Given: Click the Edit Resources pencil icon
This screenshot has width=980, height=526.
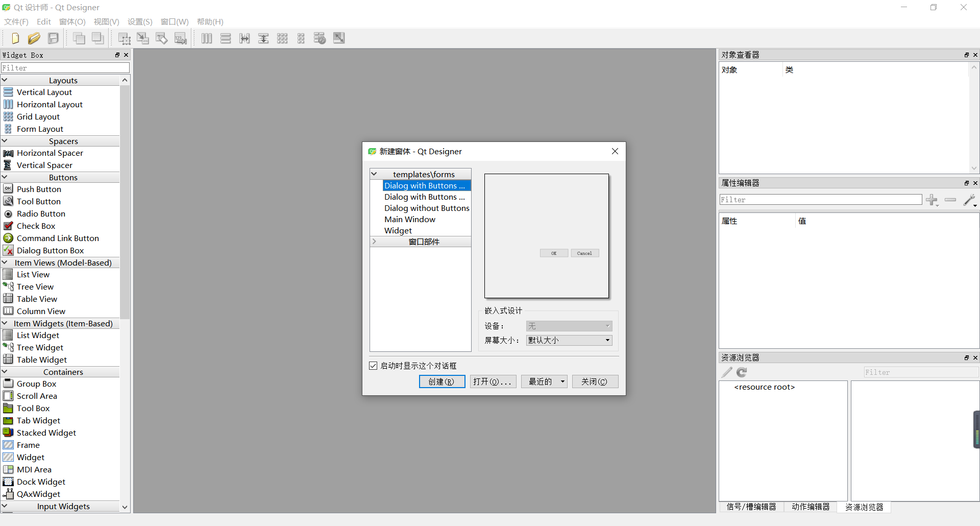Looking at the screenshot, I should point(726,372).
